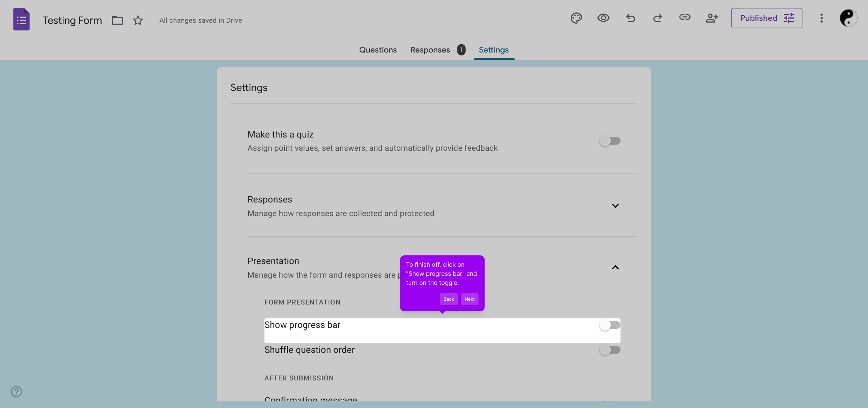This screenshot has height=408, width=868.
Task: Click the copy responder link icon
Action: point(684,17)
